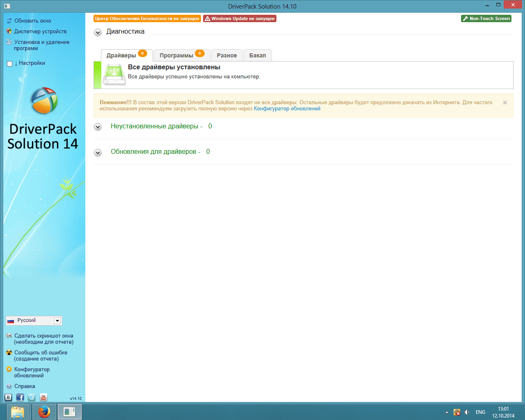This screenshot has width=525, height=420.
Task: Open the Facebook social icon
Action: tap(20, 397)
